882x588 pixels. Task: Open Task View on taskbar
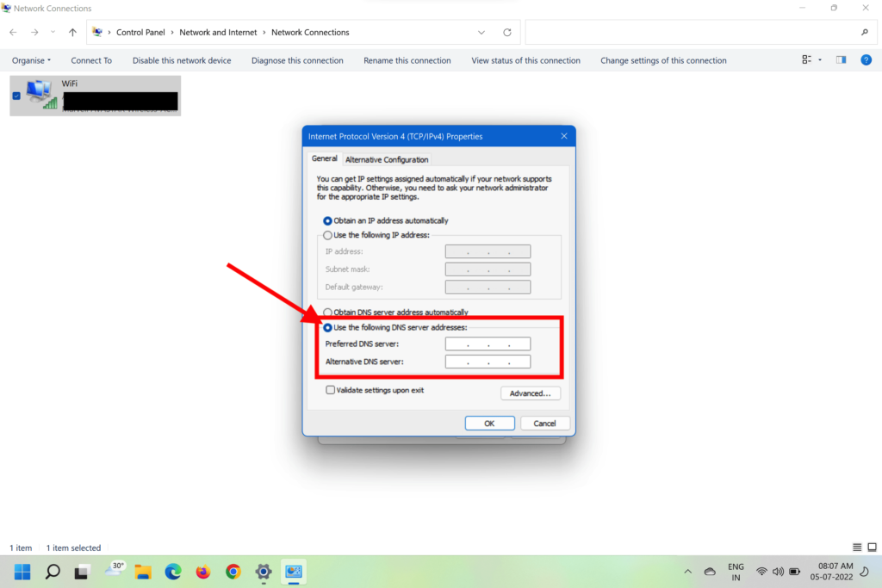coord(82,573)
